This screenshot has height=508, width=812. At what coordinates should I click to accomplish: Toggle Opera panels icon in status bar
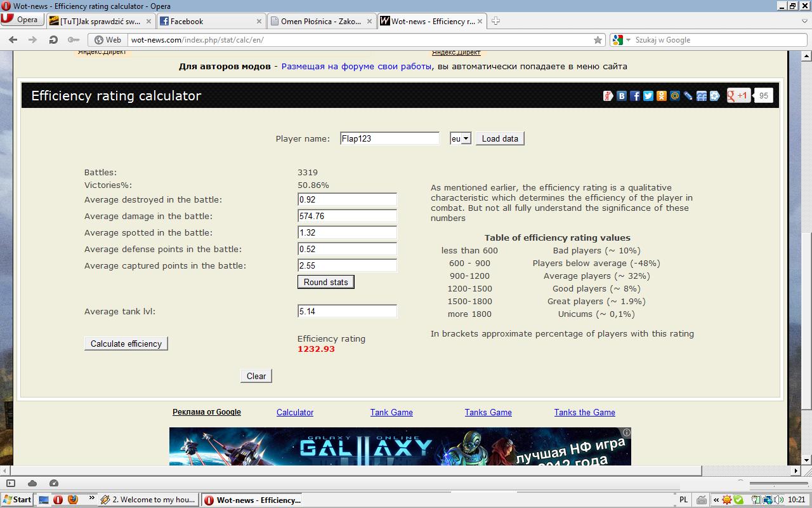(11, 483)
